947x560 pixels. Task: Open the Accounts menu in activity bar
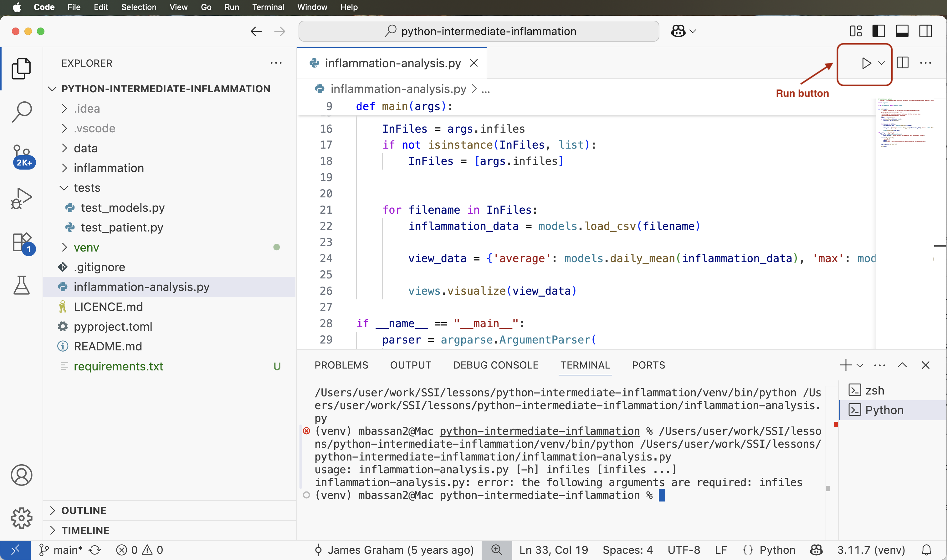[x=22, y=475]
